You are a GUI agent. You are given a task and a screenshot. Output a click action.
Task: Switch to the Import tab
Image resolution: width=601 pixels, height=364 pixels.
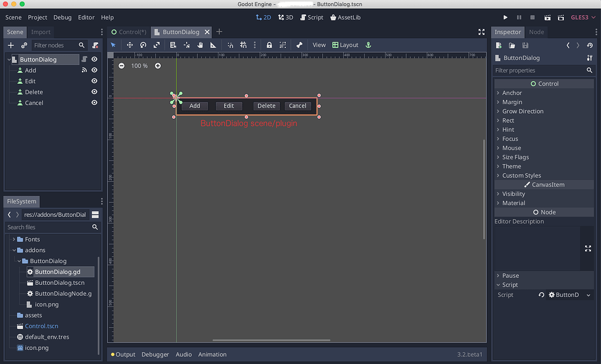40,32
